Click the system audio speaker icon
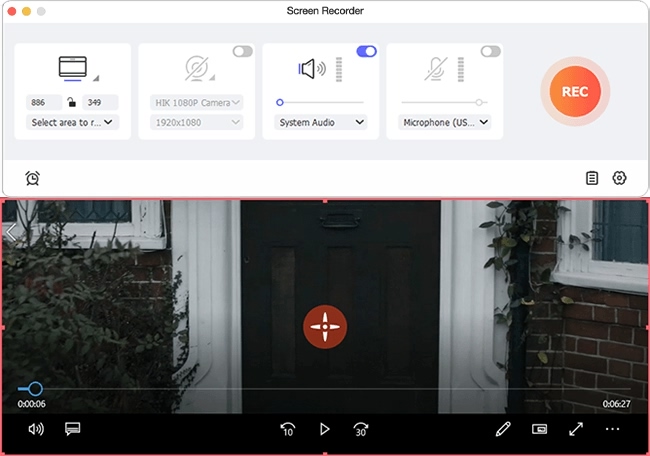 312,69
